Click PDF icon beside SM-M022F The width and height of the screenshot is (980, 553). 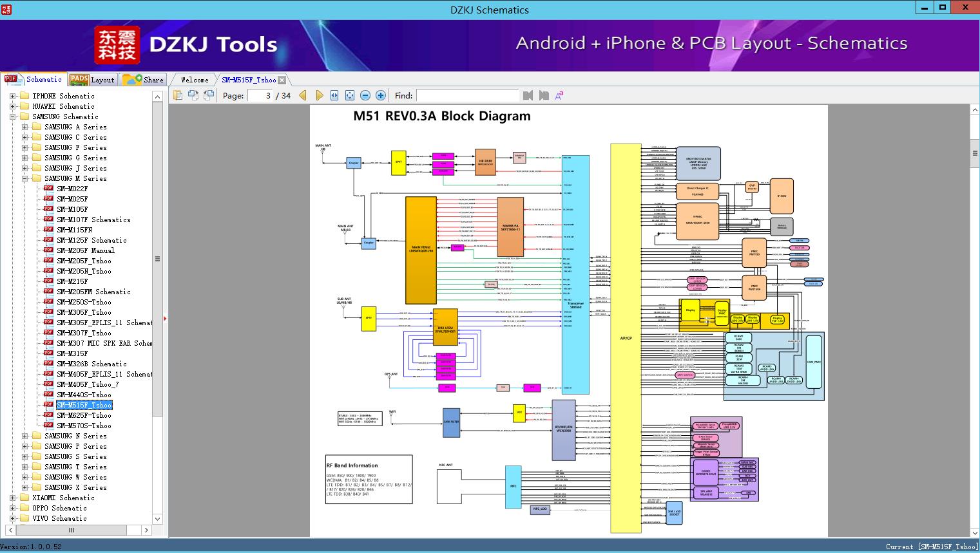pos(48,189)
